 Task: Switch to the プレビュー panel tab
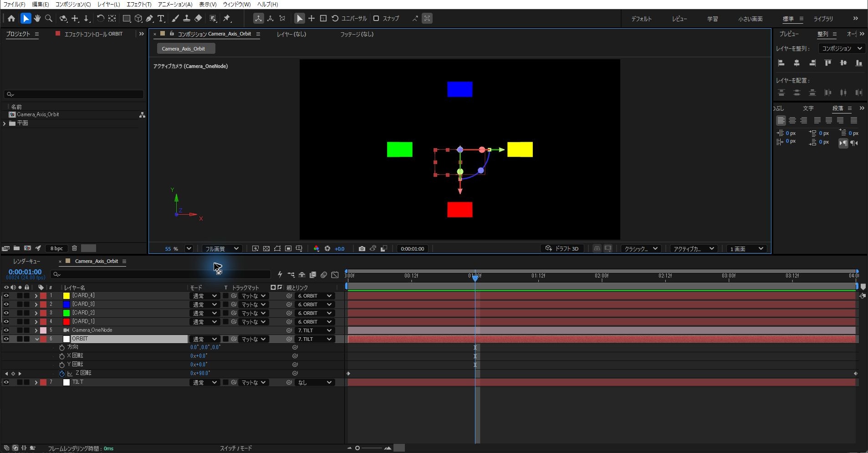(x=789, y=34)
